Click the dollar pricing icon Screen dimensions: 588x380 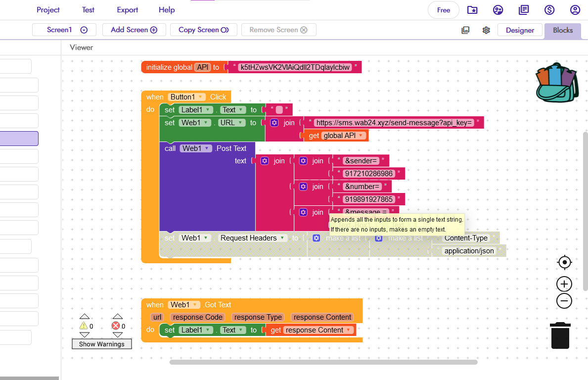click(x=549, y=10)
